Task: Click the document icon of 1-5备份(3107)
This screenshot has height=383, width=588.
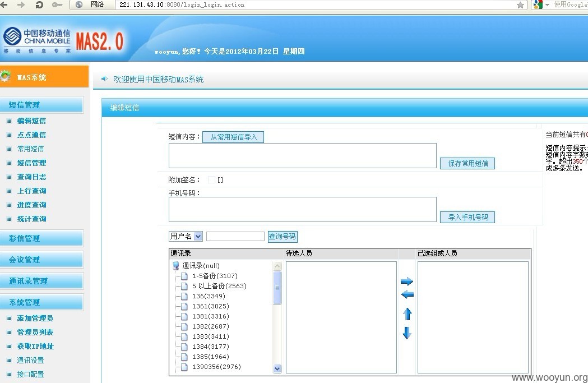Action: coord(184,276)
